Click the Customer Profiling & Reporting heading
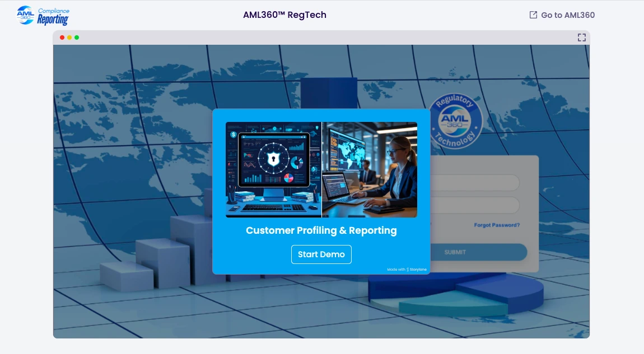The width and height of the screenshot is (644, 354). coord(321,230)
